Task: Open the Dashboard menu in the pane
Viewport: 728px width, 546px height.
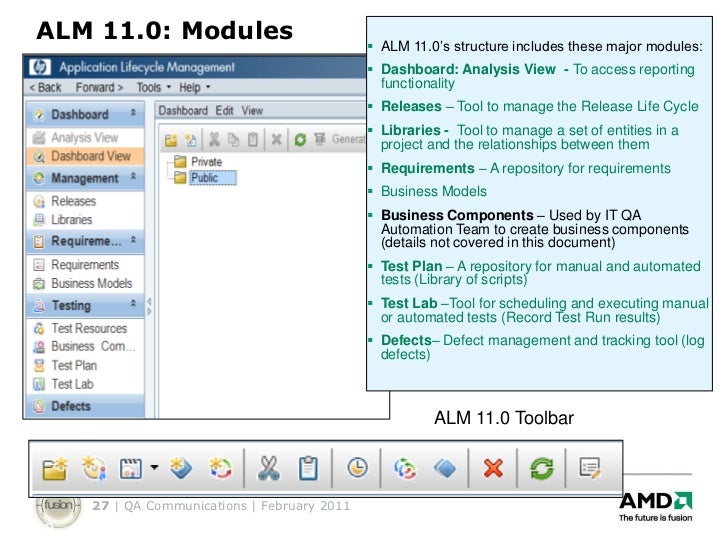Action: coord(183,110)
